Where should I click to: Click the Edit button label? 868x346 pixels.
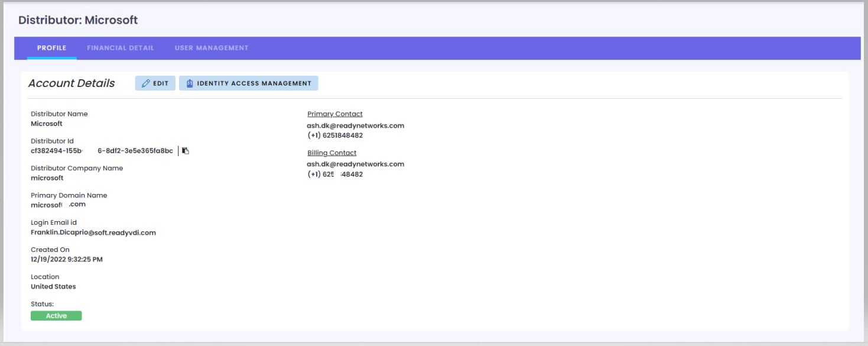(x=161, y=83)
